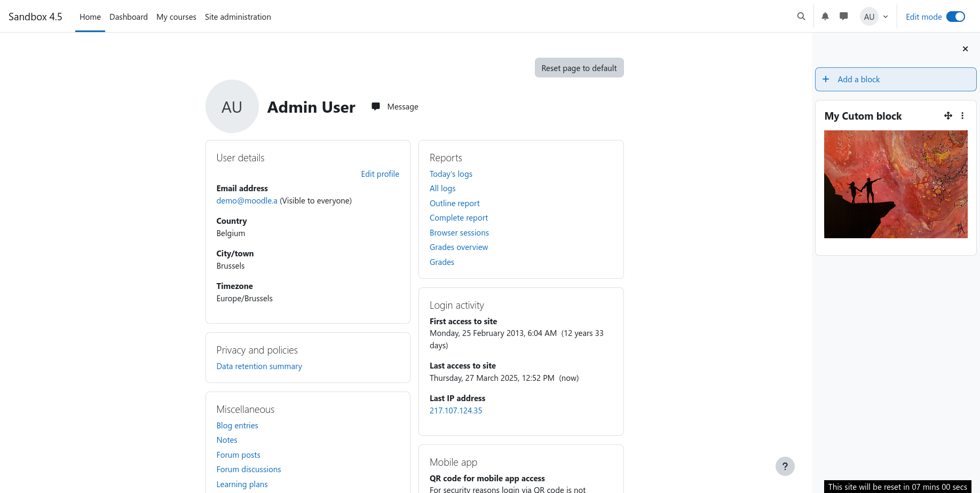Screen dimensions: 980x493
Task: Click IP address 217.107.124.35
Action: click(x=456, y=410)
